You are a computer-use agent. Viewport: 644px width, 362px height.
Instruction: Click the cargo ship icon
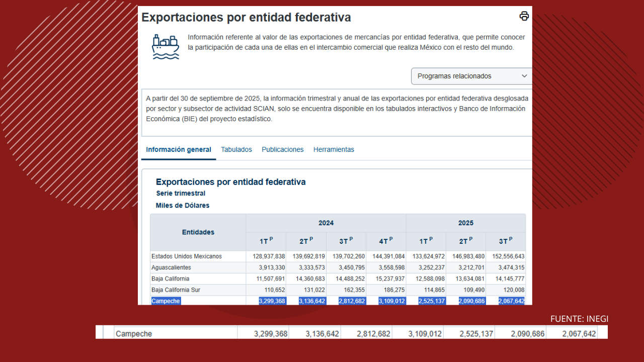click(166, 47)
